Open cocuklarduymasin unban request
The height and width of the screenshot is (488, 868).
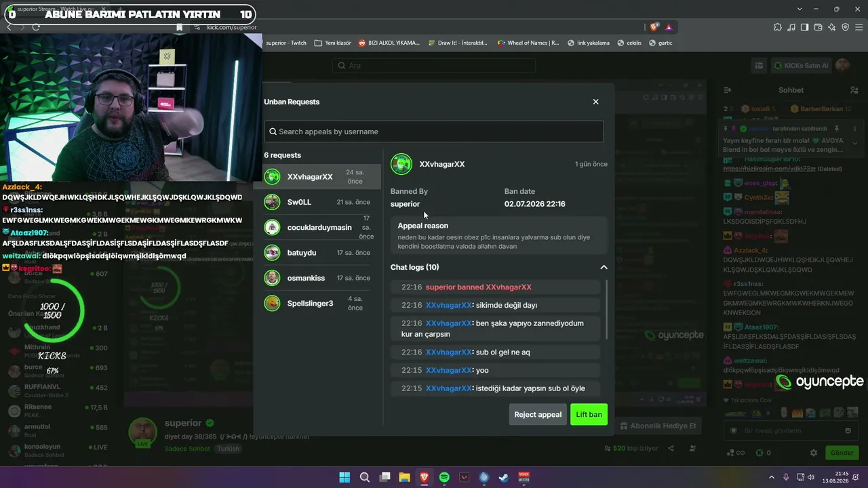[x=317, y=227]
